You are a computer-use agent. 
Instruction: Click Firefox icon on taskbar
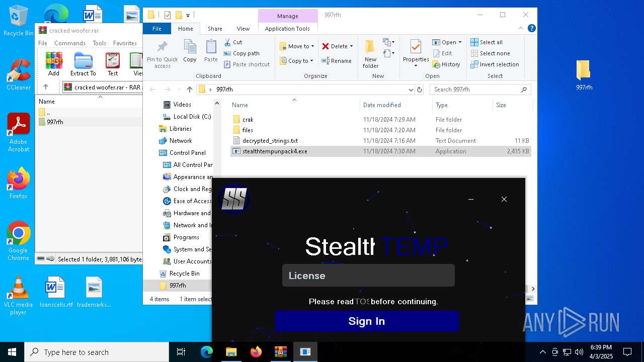pos(256,352)
